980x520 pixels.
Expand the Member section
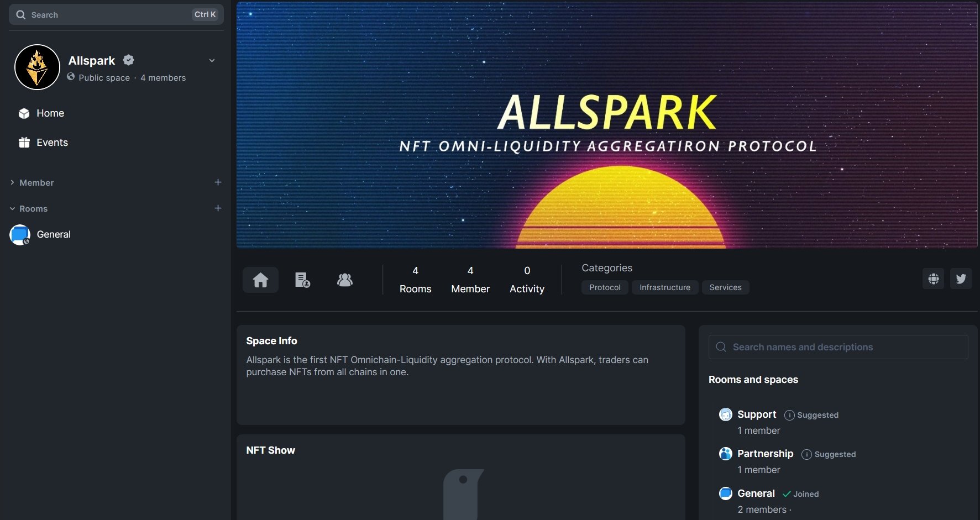coord(12,182)
